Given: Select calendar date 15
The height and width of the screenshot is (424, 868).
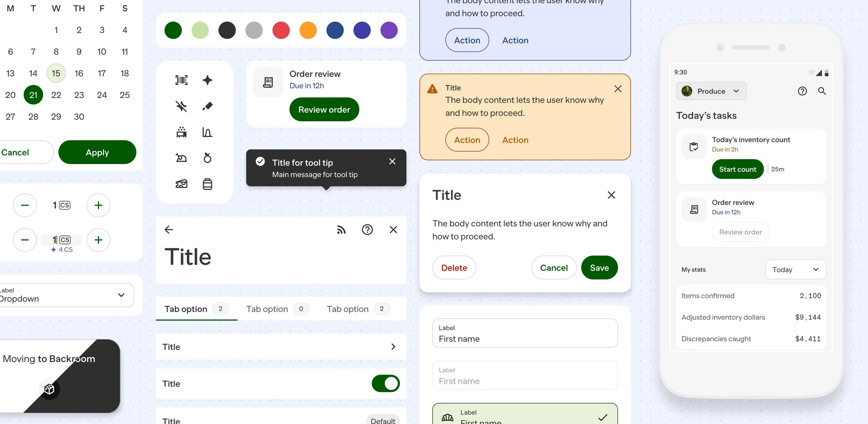Looking at the screenshot, I should tap(56, 73).
